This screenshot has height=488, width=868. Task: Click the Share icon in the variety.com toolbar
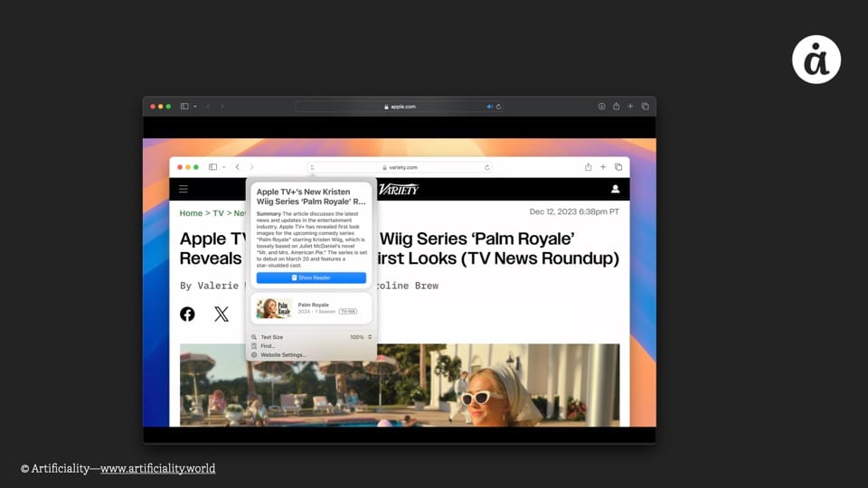588,167
